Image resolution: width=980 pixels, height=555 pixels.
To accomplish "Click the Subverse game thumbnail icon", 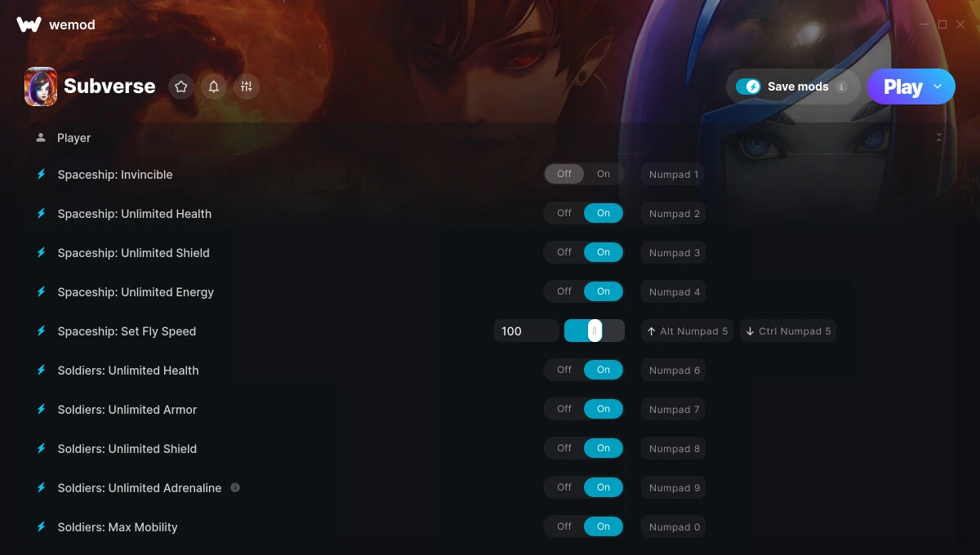I will (x=41, y=87).
